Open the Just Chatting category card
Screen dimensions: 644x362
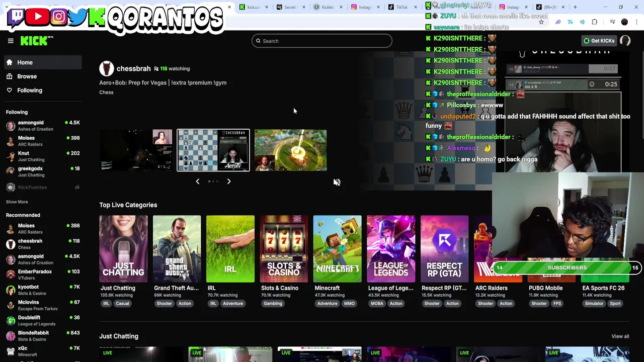tap(123, 249)
